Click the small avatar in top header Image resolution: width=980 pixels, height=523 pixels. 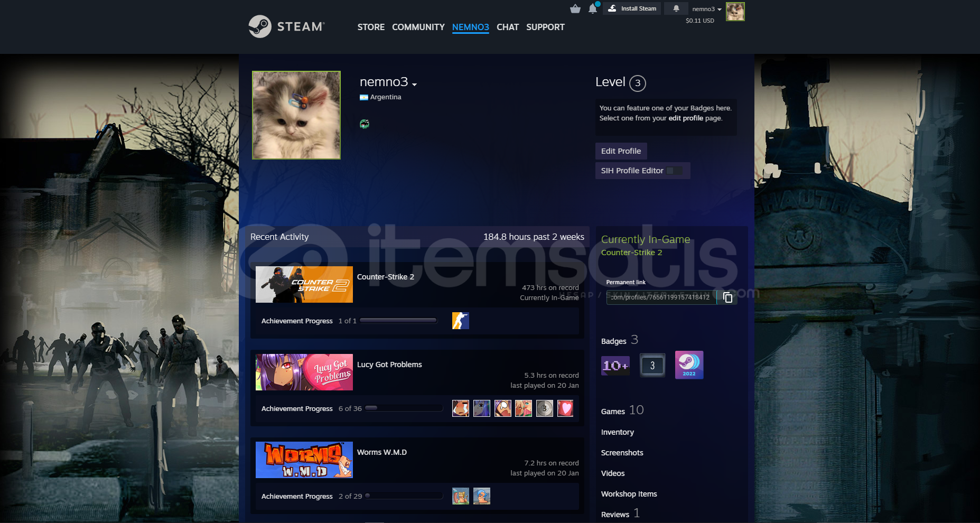pyautogui.click(x=735, y=12)
